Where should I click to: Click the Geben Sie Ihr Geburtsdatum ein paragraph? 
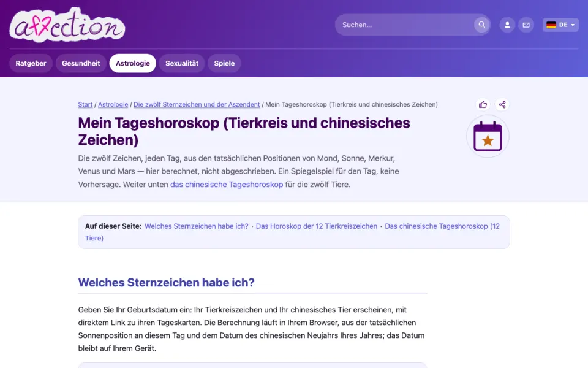point(251,329)
